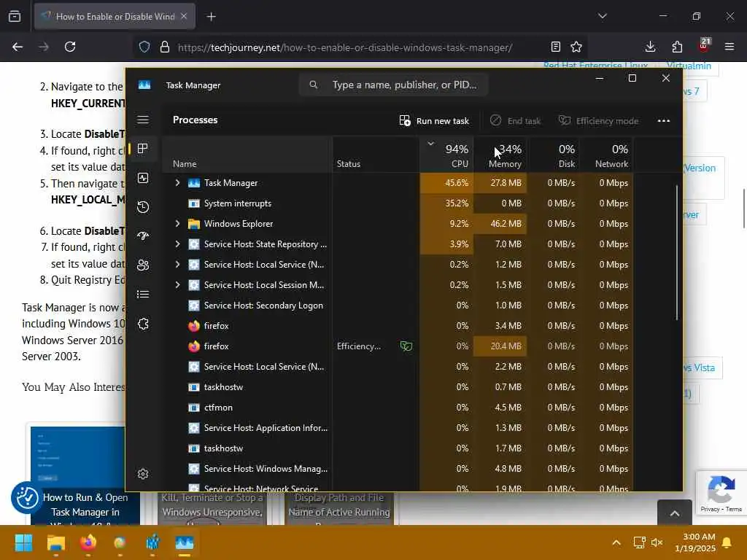Select the firefox row with Efficiency status
The width and height of the screenshot is (747, 560).
tap(398, 346)
